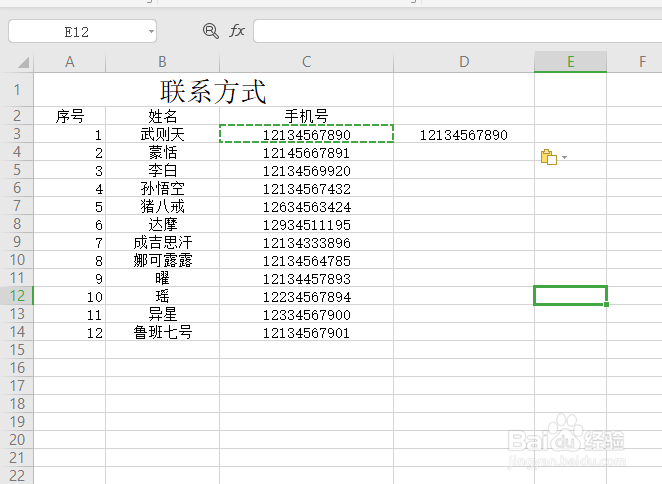The height and width of the screenshot is (484, 662).
Task: Open the fx insert function button
Action: coord(237,31)
